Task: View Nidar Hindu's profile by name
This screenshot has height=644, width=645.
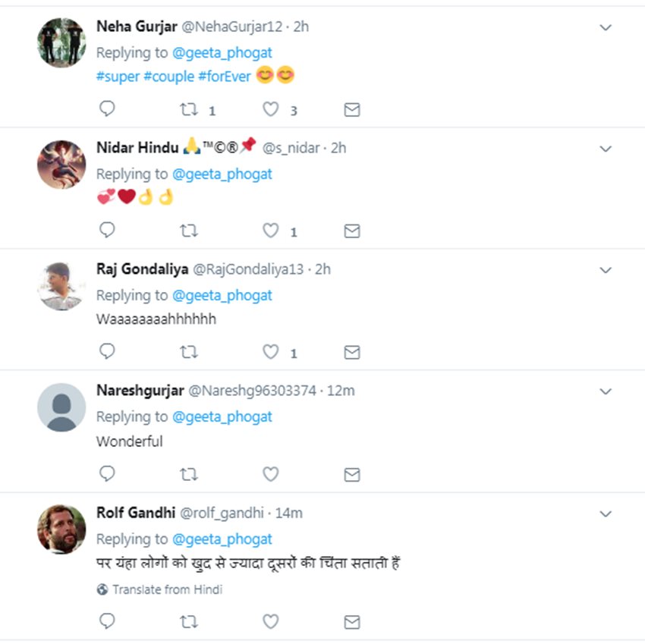Action: tap(137, 147)
